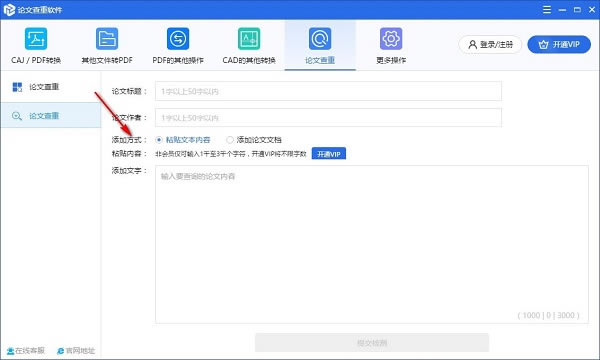The height and width of the screenshot is (360, 600).
Task: Open the 官网地址 link
Action: click(x=76, y=351)
